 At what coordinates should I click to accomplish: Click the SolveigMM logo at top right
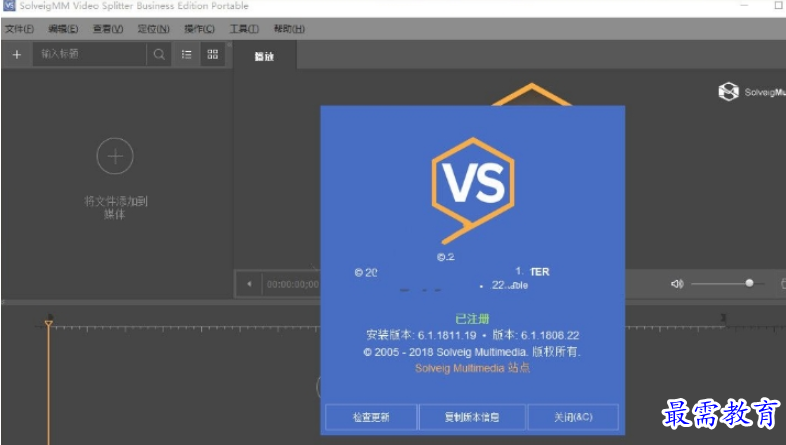751,92
